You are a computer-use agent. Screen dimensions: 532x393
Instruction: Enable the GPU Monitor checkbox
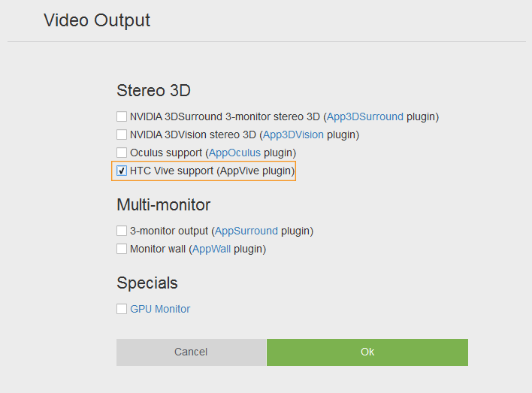(x=122, y=309)
